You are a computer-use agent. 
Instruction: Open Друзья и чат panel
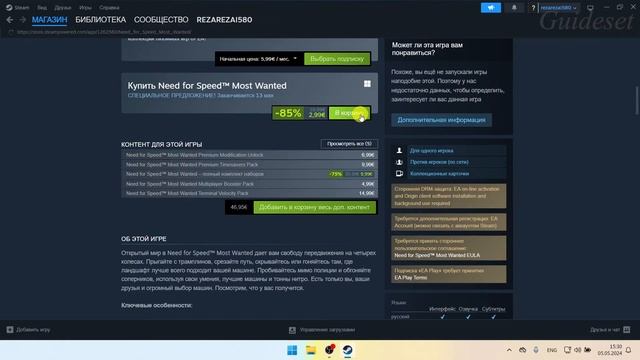[x=605, y=329]
